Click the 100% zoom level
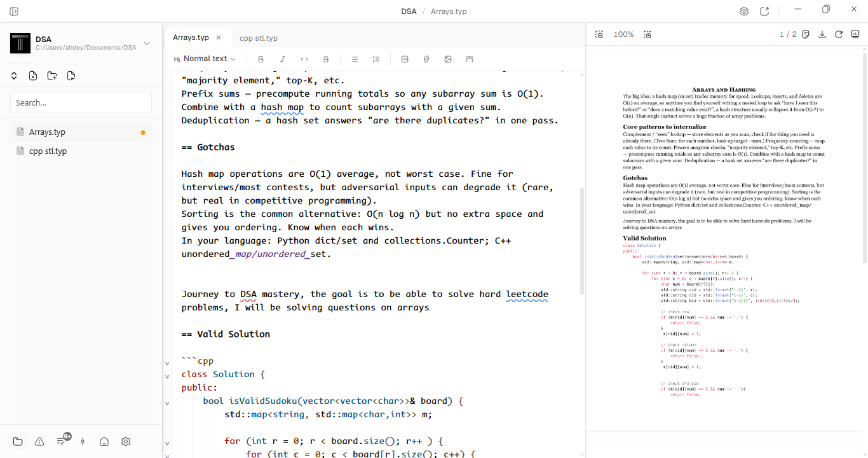Screen dimensions: 868x458 pyautogui.click(x=623, y=34)
